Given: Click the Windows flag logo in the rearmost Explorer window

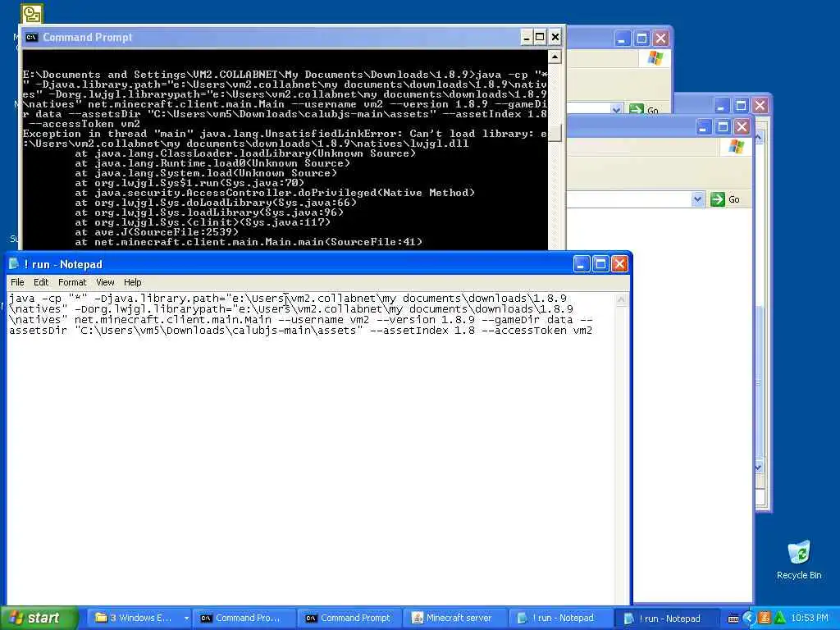Looking at the screenshot, I should coord(655,58).
